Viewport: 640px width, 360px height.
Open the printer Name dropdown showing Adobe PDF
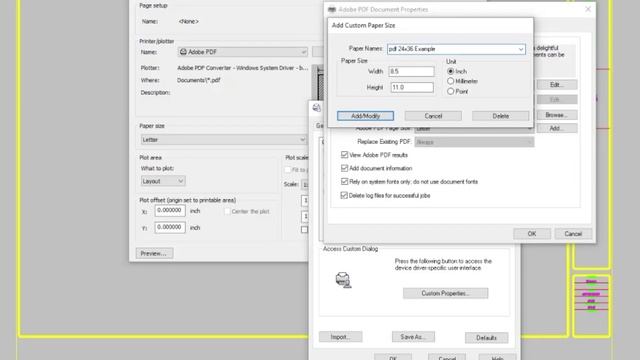(x=242, y=52)
